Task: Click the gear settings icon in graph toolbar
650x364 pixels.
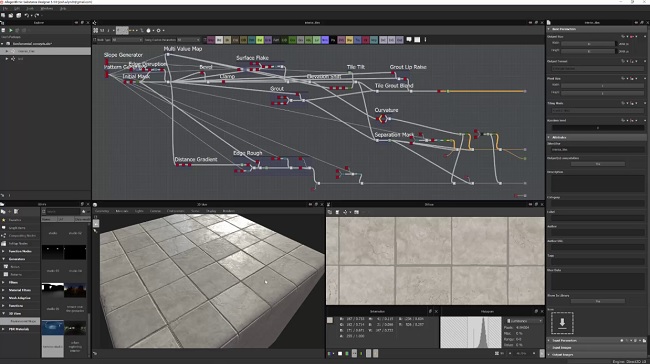Action: pos(158,30)
